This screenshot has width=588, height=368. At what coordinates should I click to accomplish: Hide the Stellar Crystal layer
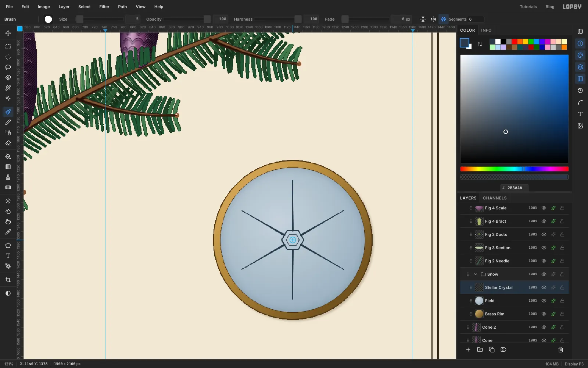tap(544, 287)
